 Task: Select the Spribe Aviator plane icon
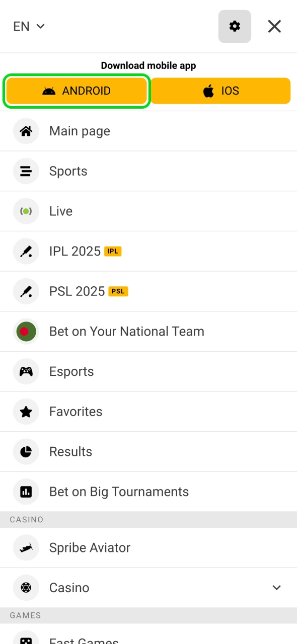pos(26,547)
